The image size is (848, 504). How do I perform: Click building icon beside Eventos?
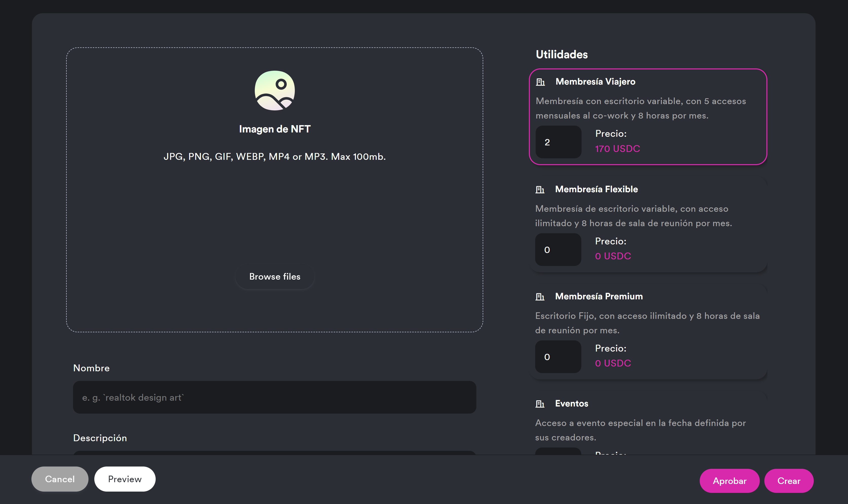tap(540, 404)
